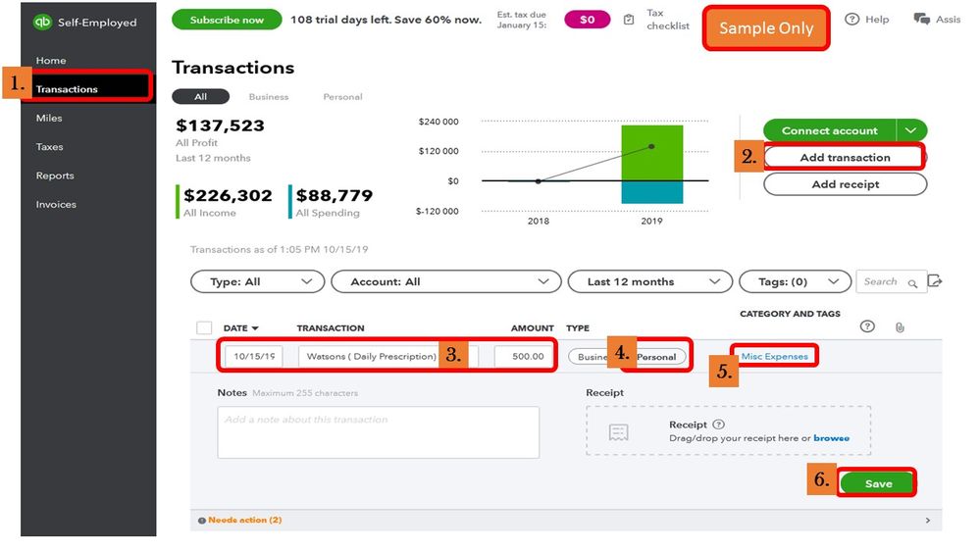Viewport: 980px width, 551px height.
Task: Click the 2019 profit data point
Action: click(x=652, y=146)
